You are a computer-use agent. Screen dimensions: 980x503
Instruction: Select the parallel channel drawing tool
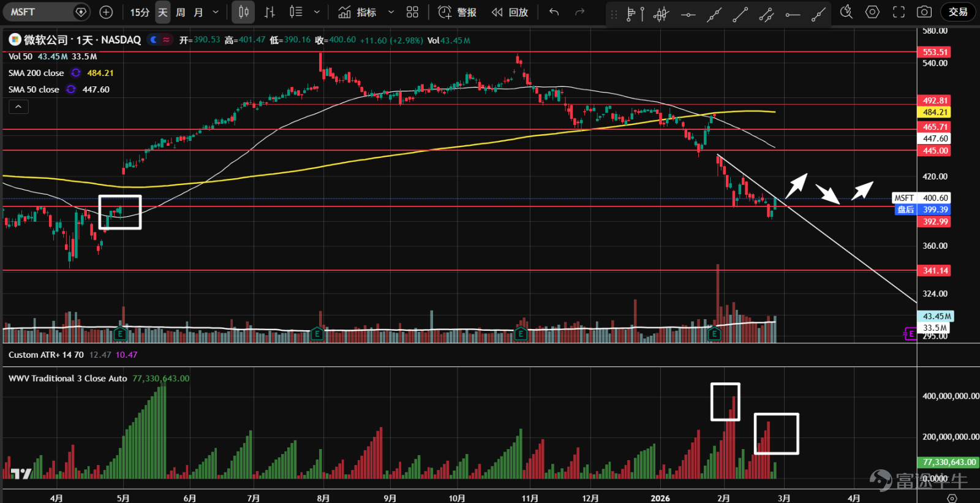point(766,13)
